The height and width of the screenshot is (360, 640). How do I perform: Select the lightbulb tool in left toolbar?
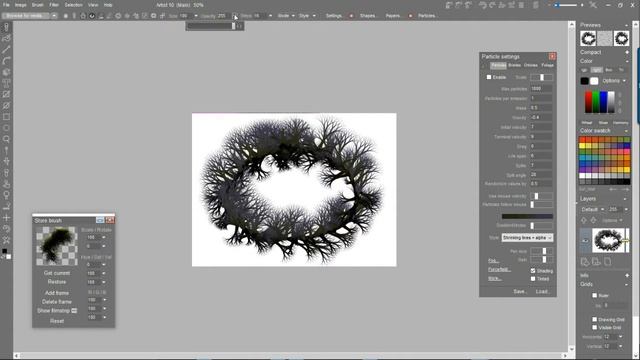click(x=6, y=195)
